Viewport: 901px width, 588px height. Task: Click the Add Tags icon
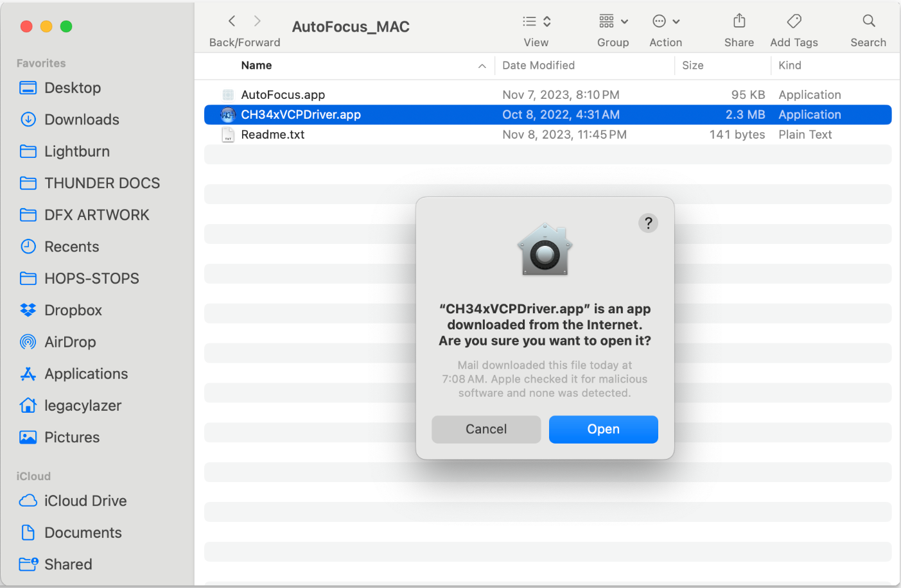pyautogui.click(x=794, y=21)
